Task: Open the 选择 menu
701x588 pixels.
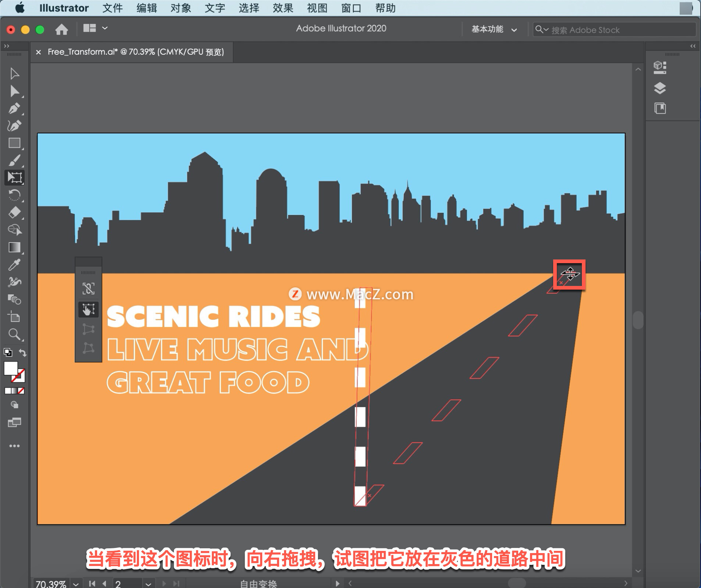Action: point(249,8)
